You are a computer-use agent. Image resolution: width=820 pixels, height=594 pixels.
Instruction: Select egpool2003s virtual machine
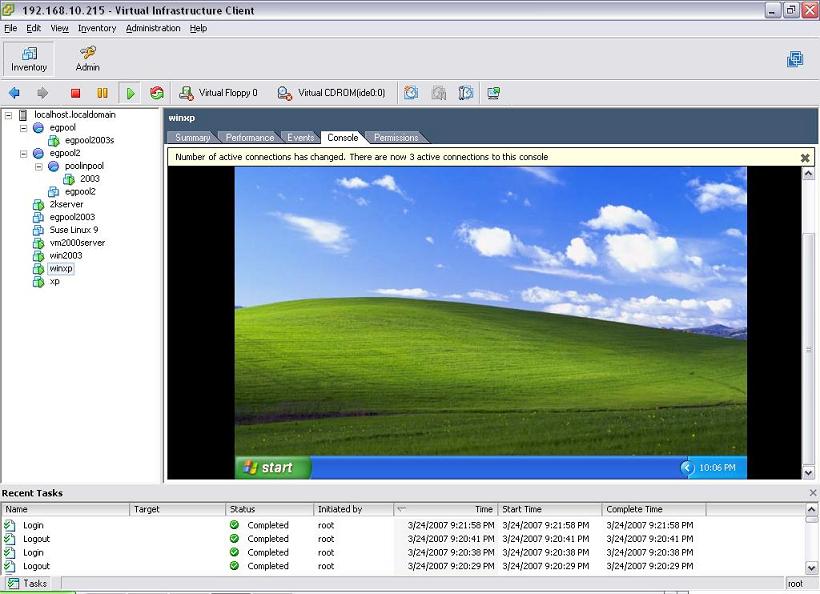(x=89, y=140)
